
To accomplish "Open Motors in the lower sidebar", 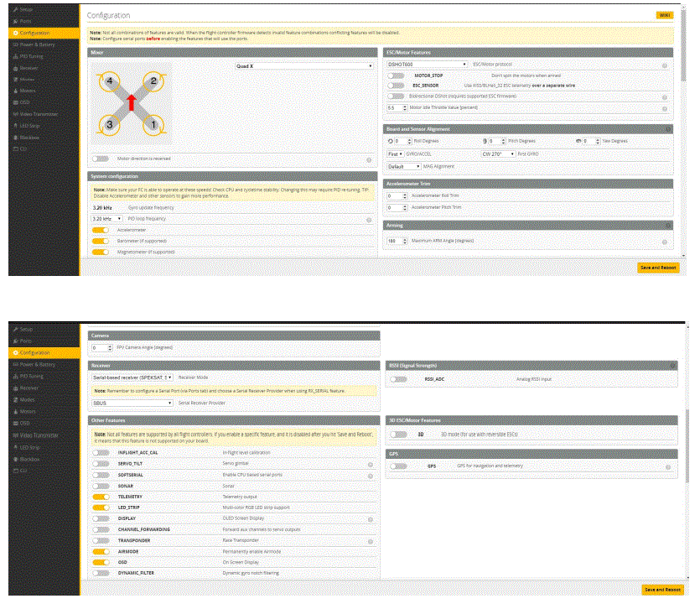I will pyautogui.click(x=28, y=412).
